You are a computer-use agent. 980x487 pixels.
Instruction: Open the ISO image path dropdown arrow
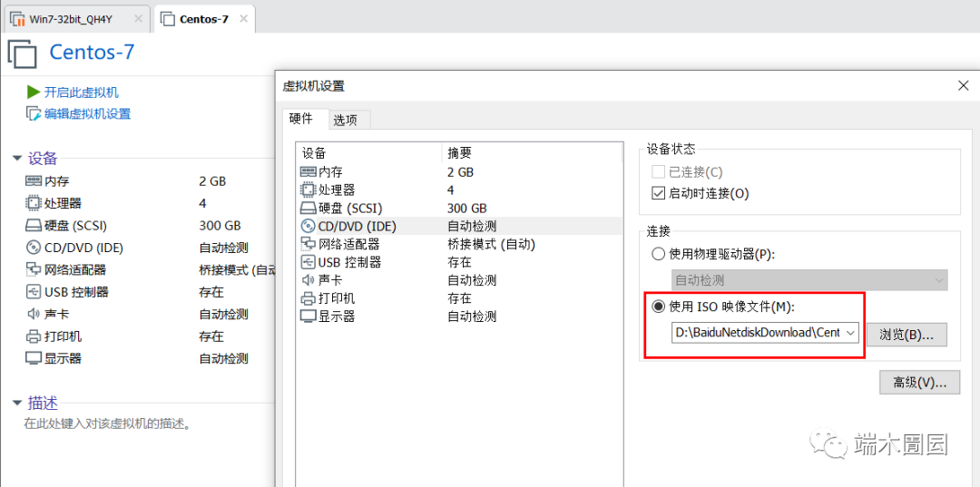click(x=850, y=334)
